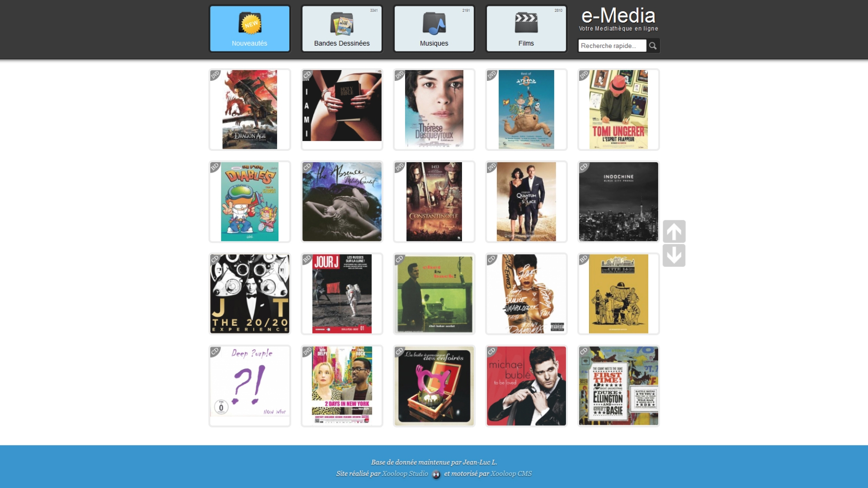Screen dimensions: 868x488
Task: Click the magnifying glass search button
Action: pos(653,46)
